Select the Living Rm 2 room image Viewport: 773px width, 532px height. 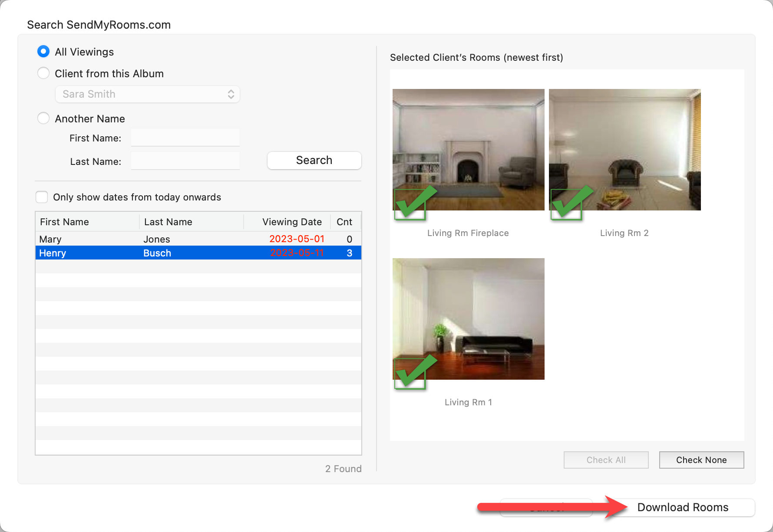[624, 143]
